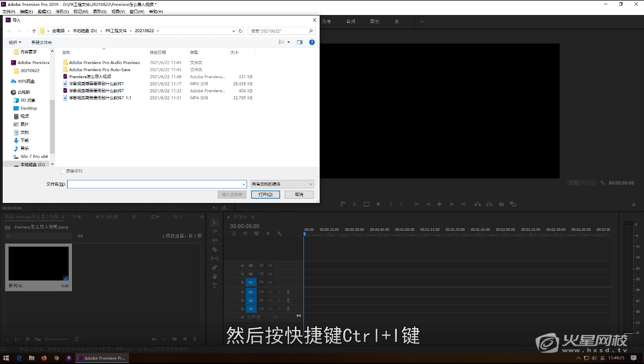Click the Help question mark in the import dialog
Image resolution: width=644 pixels, height=364 pixels.
pyautogui.click(x=312, y=42)
